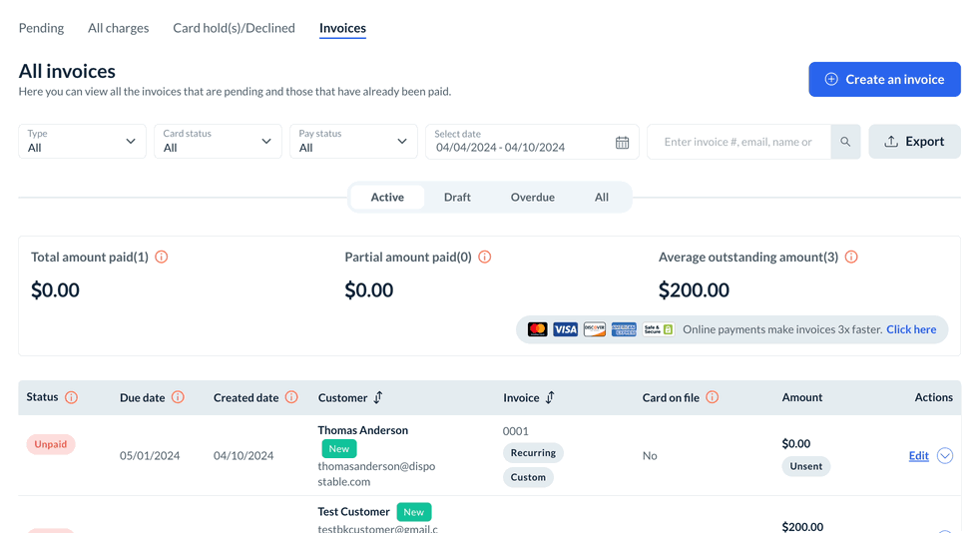This screenshot has height=533, width=980.
Task: Sort by Invoice column arrows
Action: 550,397
